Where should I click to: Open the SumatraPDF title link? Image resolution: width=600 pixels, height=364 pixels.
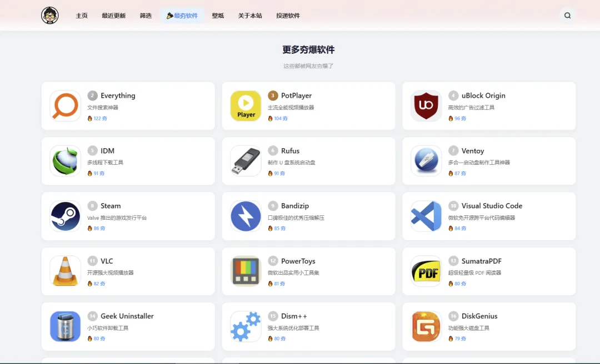(481, 261)
